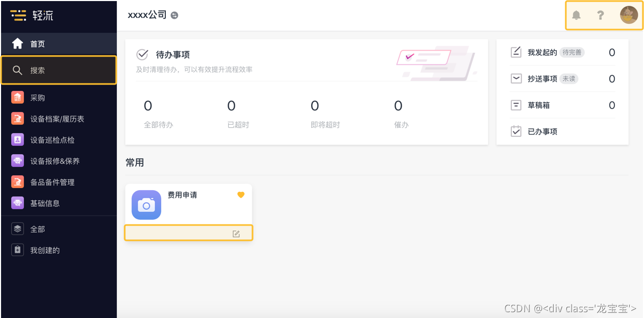
Task: Open 备品备件管理 from the sidebar
Action: 52,182
